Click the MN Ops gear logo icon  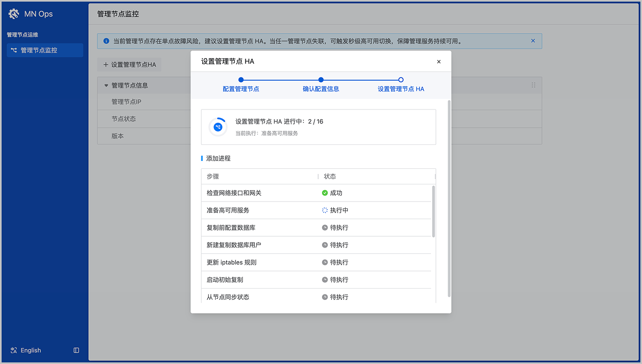point(14,14)
